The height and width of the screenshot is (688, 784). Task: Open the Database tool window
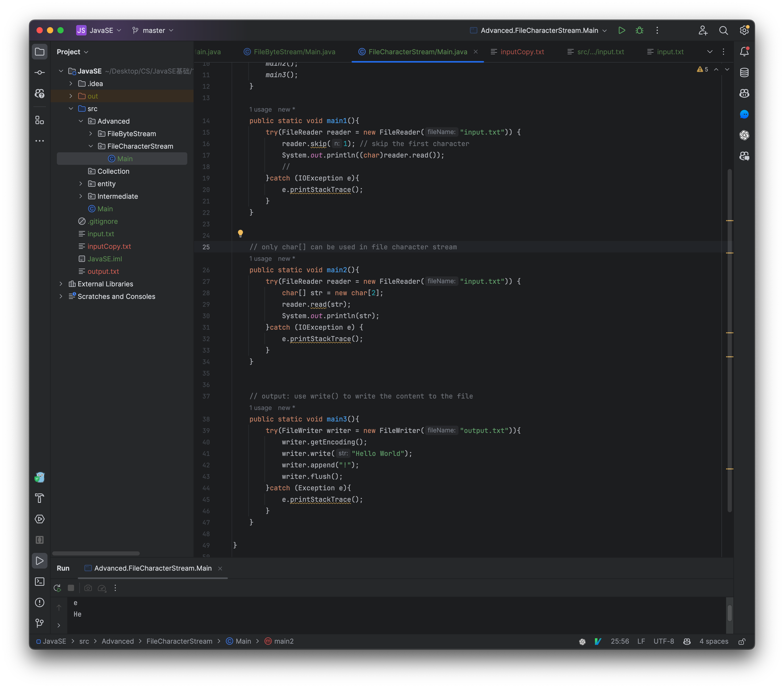(x=745, y=73)
